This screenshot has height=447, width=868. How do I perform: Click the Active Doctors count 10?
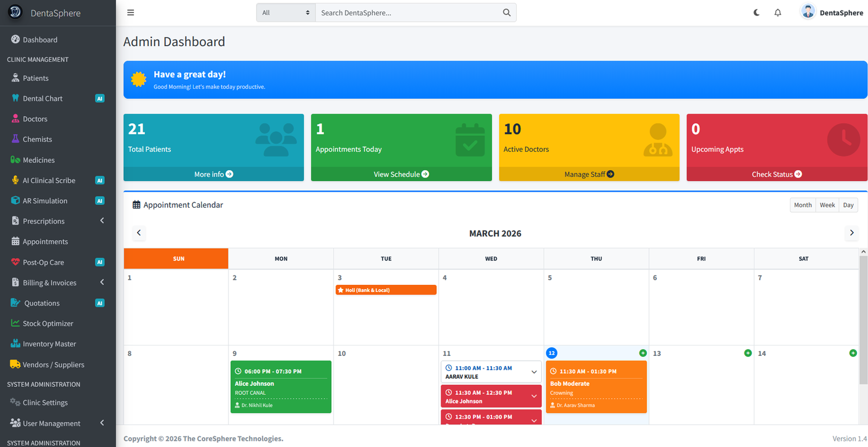pos(512,129)
